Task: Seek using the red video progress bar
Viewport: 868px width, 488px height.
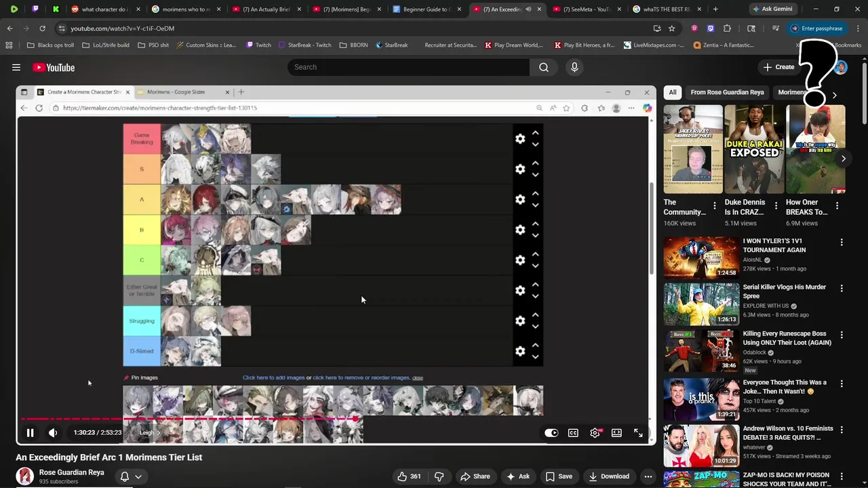Action: [x=336, y=419]
